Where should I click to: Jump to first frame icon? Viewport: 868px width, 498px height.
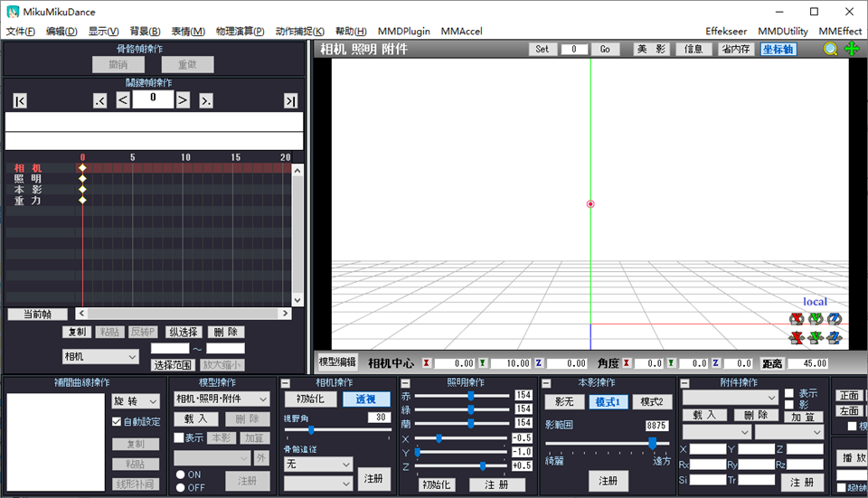19,100
